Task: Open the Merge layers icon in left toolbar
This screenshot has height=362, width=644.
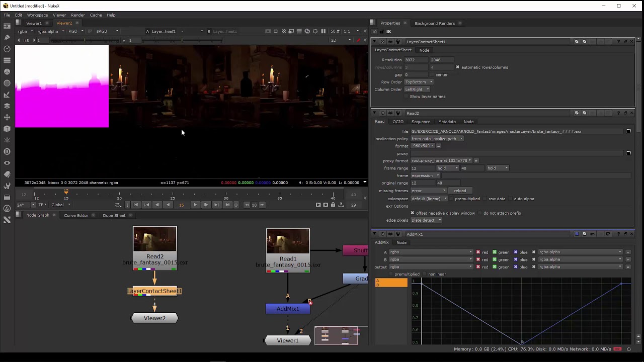Action: tap(7, 106)
